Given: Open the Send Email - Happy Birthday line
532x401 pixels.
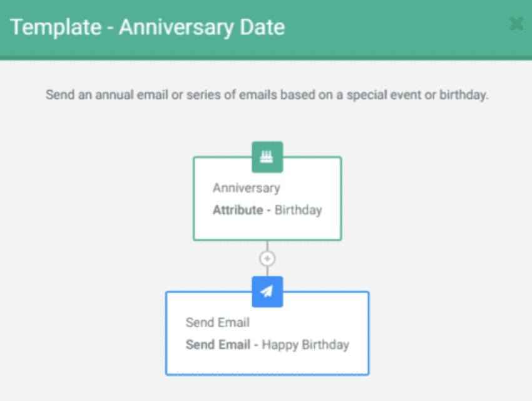Looking at the screenshot, I should pyautogui.click(x=267, y=345).
